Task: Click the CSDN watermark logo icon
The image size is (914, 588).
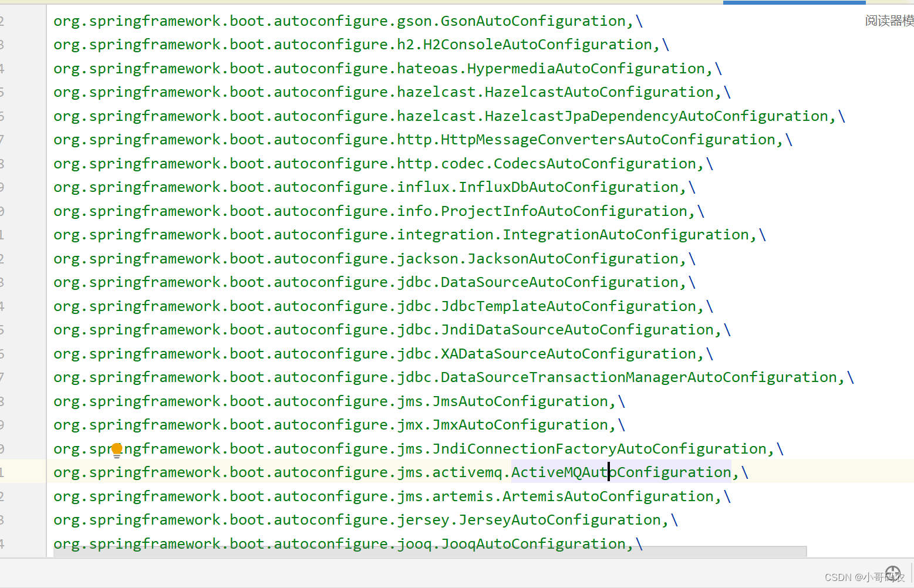Action: (x=893, y=573)
